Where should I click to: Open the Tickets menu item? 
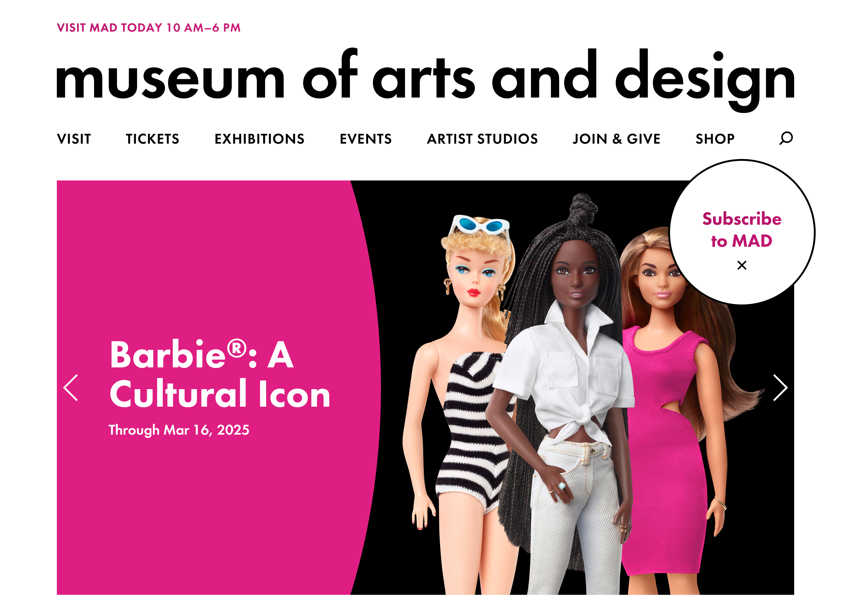tap(152, 139)
